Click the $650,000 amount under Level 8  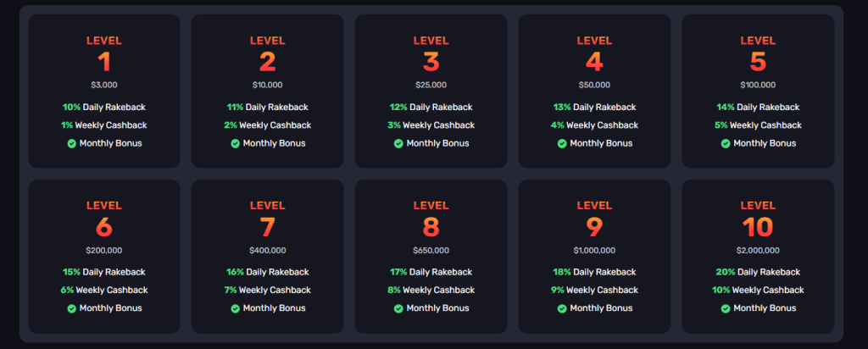pyautogui.click(x=431, y=251)
